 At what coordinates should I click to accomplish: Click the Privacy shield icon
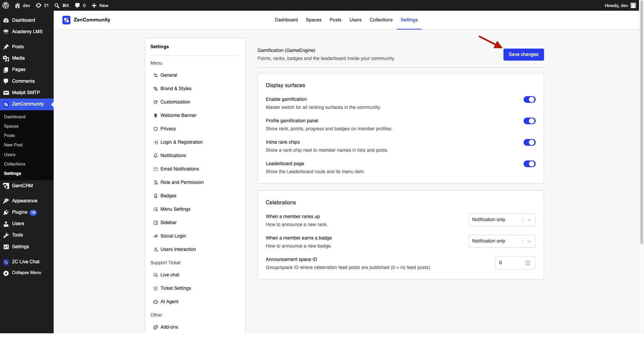[x=156, y=129]
